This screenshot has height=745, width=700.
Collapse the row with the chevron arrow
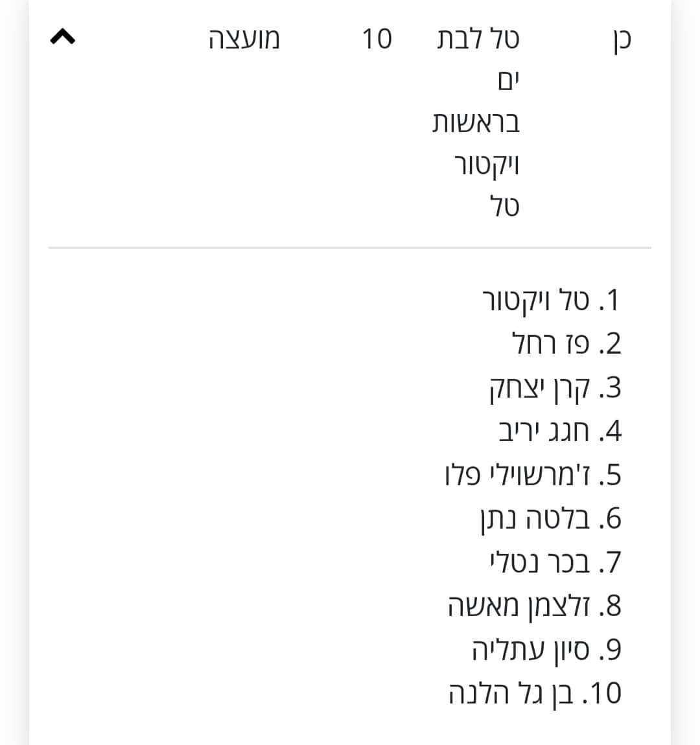pos(63,36)
